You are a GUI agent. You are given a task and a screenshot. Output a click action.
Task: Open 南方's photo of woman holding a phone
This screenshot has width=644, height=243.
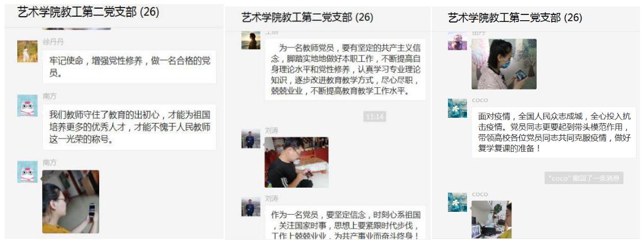coord(71,201)
